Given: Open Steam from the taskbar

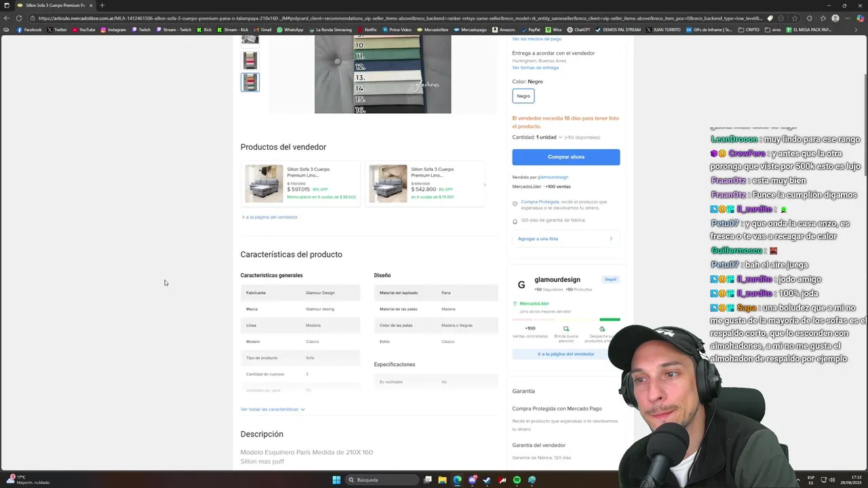Looking at the screenshot, I should (487, 480).
